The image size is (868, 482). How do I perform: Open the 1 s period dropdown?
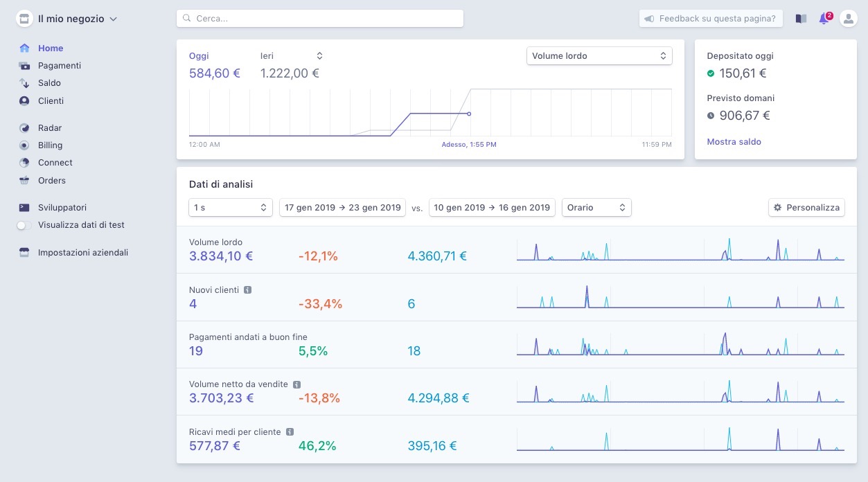point(230,208)
